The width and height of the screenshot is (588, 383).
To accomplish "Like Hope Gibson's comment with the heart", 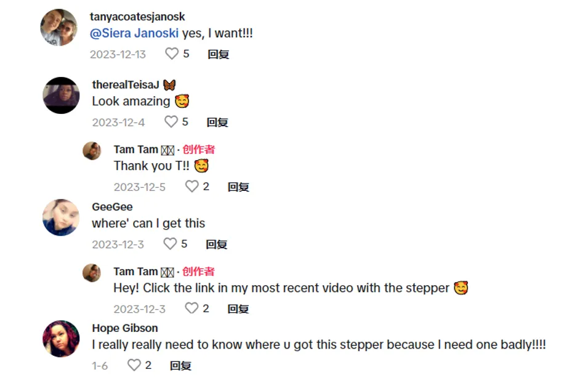I will [x=134, y=366].
